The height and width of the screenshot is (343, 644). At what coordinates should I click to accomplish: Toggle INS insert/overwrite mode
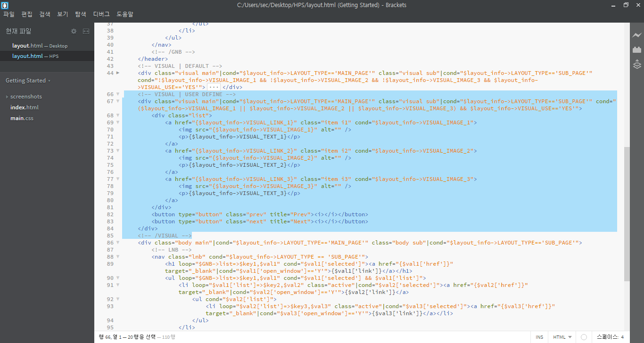pyautogui.click(x=539, y=337)
